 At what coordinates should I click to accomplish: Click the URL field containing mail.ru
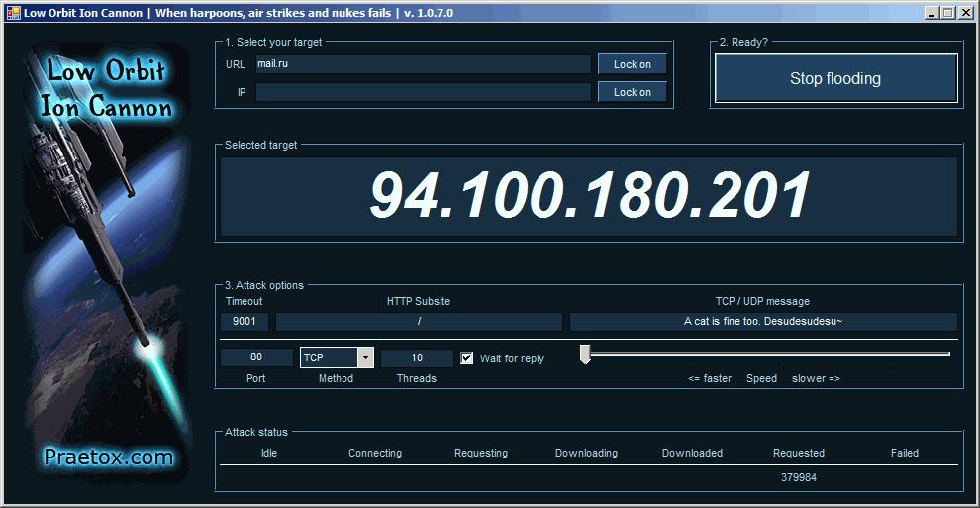coord(423,64)
